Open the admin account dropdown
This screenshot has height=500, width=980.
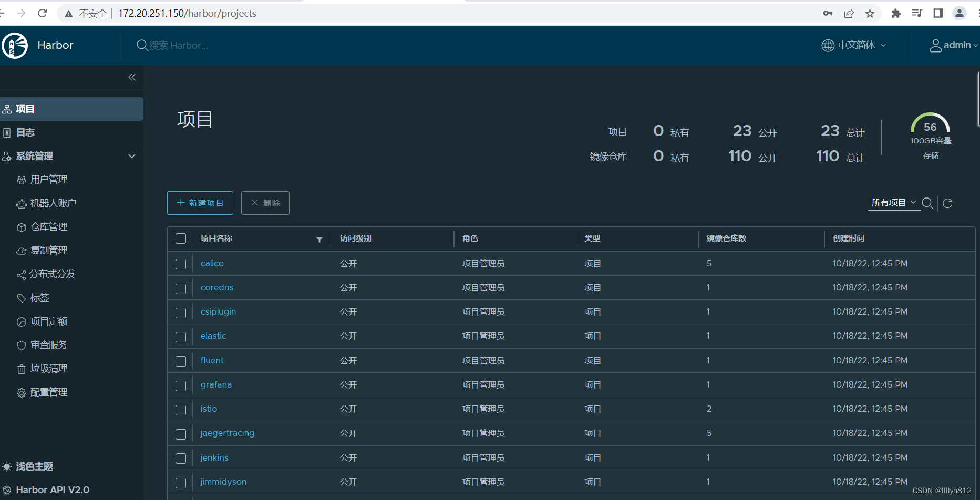pos(954,45)
